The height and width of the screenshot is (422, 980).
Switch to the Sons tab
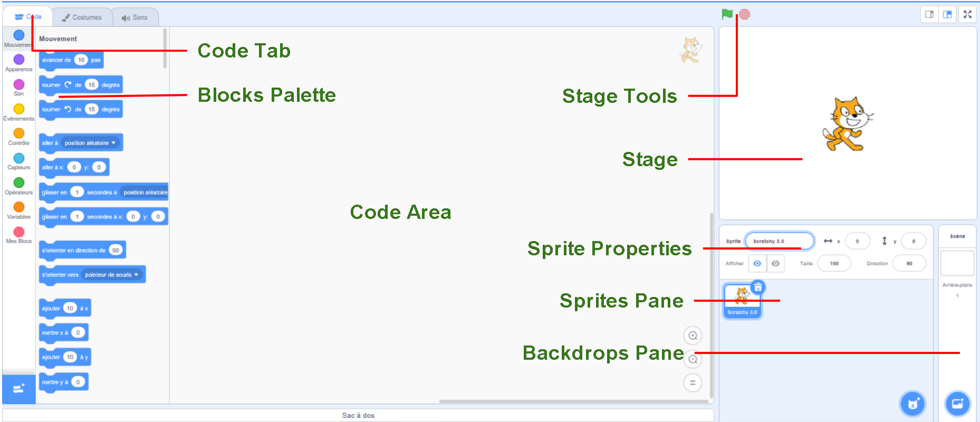[135, 17]
